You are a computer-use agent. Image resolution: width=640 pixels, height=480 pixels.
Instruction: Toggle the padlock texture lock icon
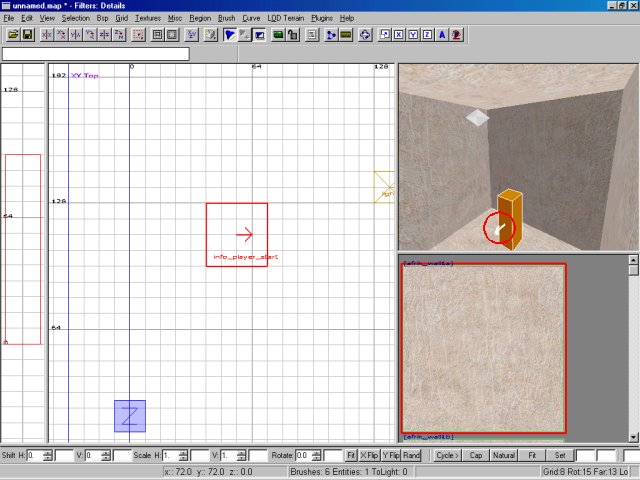tap(293, 35)
